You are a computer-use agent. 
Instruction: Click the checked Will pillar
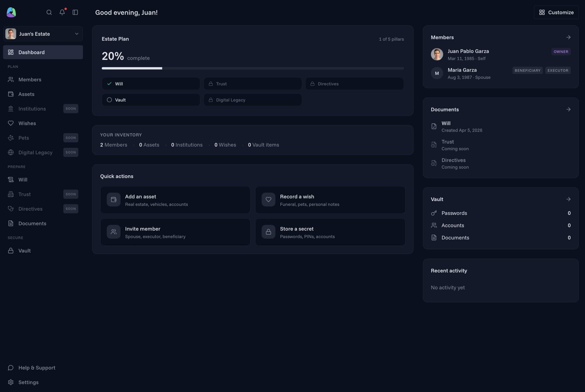coord(151,84)
